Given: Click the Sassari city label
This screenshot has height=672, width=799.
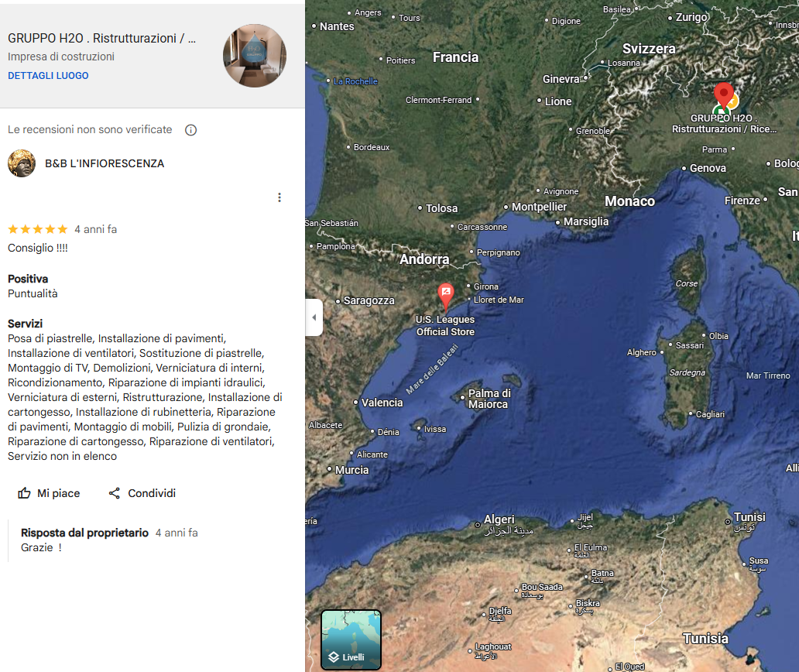Looking at the screenshot, I should coord(689,345).
